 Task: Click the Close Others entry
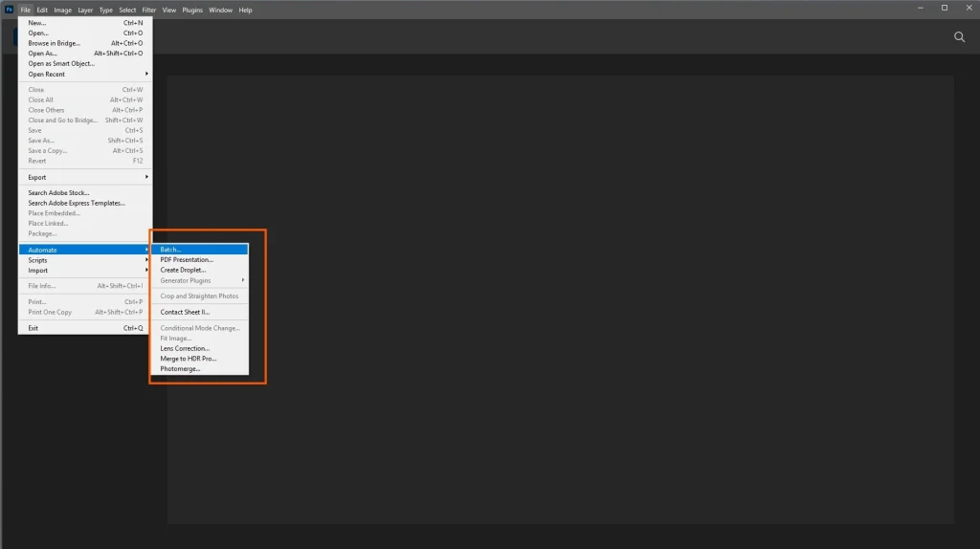click(85, 110)
